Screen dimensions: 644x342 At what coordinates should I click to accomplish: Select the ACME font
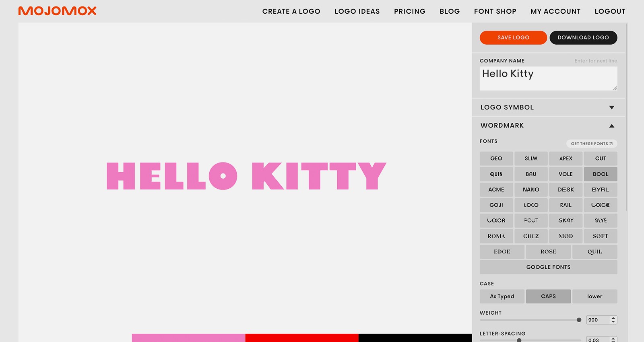point(496,190)
